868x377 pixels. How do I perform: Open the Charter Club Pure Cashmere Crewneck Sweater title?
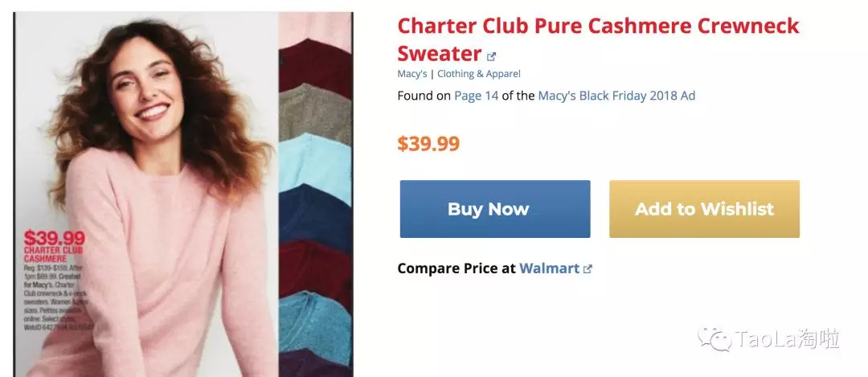click(598, 39)
